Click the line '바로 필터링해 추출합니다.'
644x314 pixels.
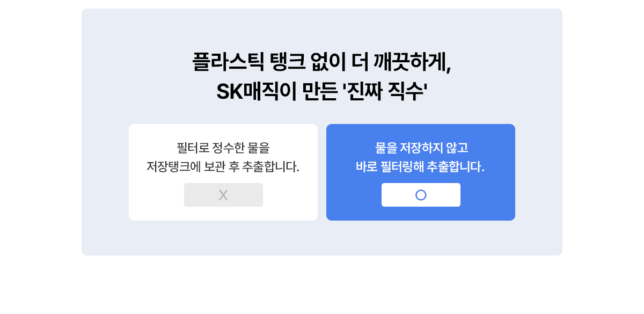pyautogui.click(x=421, y=167)
